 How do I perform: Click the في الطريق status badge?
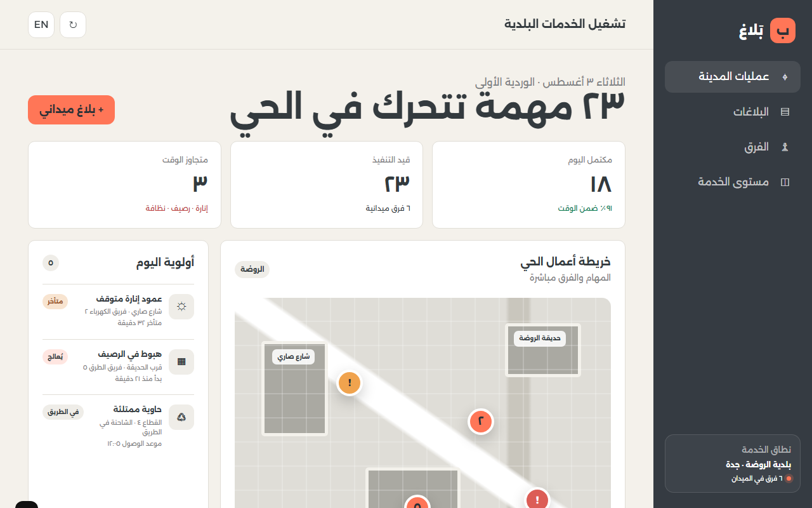coord(63,412)
